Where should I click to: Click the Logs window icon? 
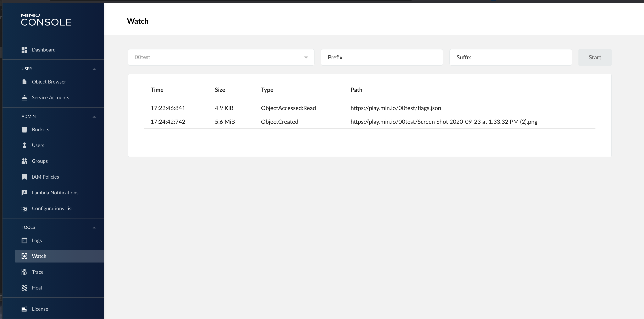[24, 240]
